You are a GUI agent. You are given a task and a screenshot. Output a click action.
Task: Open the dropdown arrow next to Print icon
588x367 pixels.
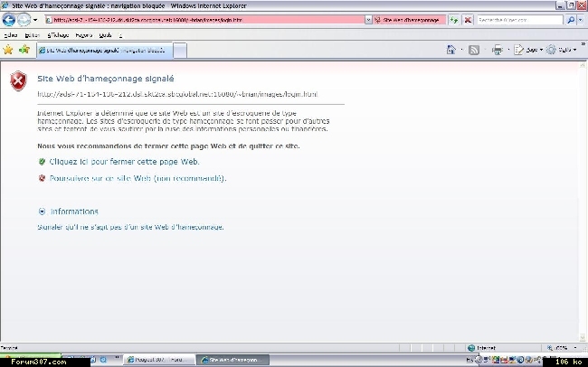[x=508, y=50]
